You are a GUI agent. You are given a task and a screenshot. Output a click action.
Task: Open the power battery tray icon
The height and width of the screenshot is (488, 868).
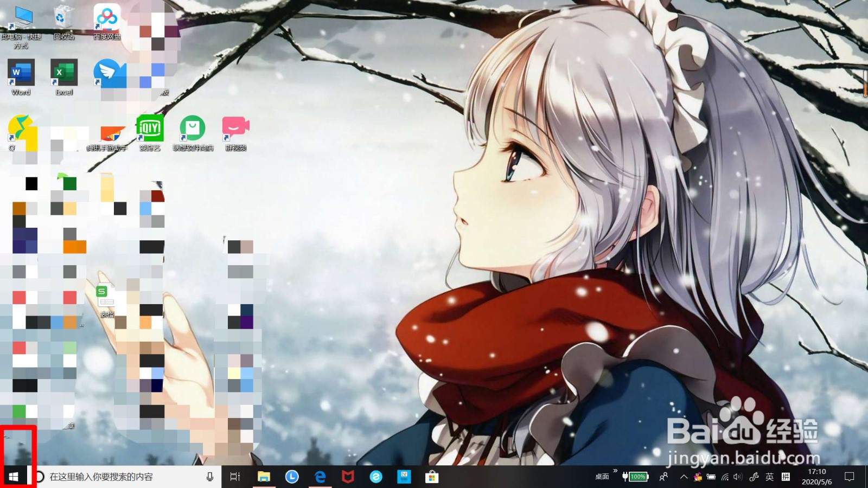click(711, 477)
